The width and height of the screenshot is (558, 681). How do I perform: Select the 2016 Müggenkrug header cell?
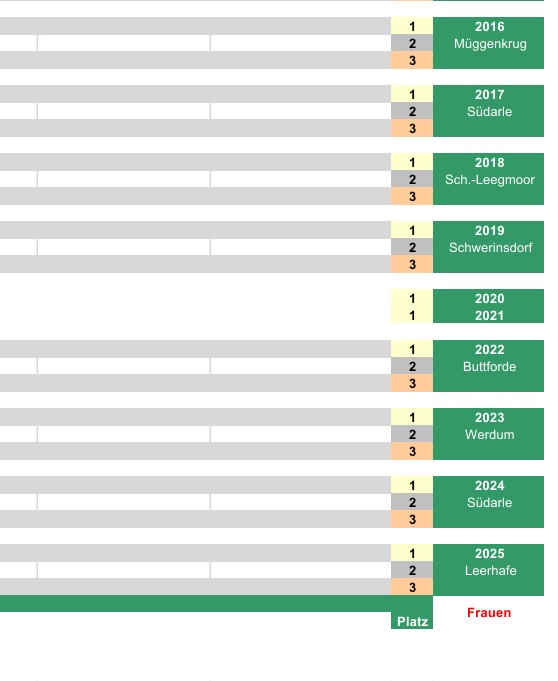(489, 43)
